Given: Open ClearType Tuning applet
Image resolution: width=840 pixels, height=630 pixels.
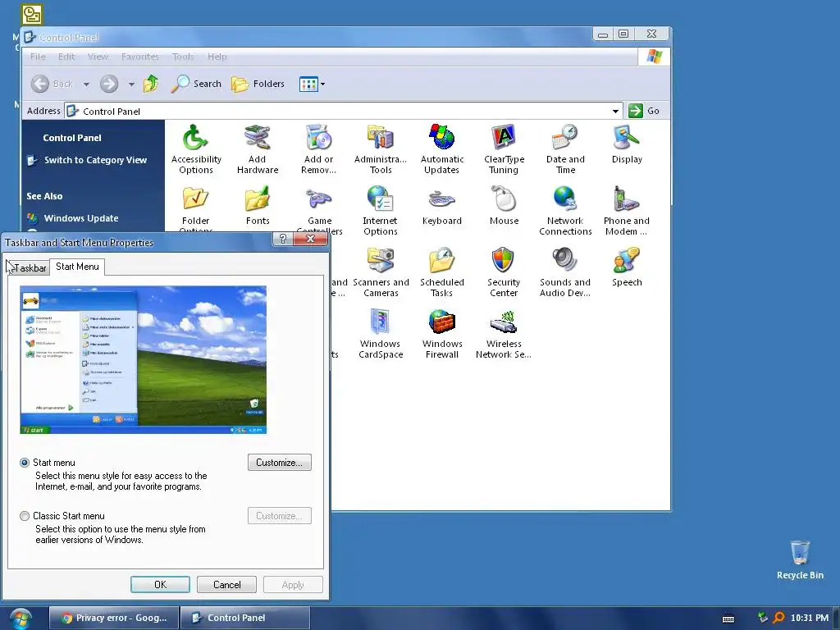Looking at the screenshot, I should coord(504,149).
